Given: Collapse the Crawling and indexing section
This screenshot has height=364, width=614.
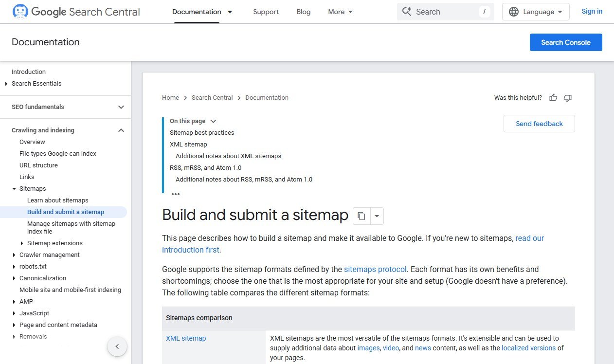Looking at the screenshot, I should click(x=121, y=130).
